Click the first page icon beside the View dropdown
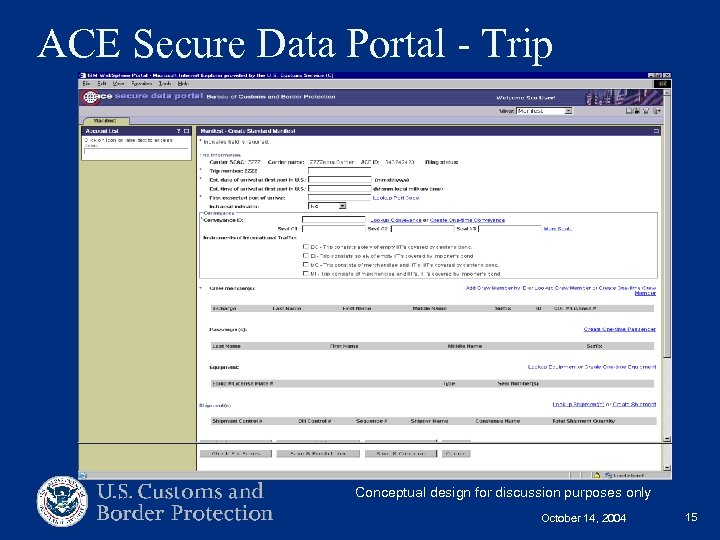The height and width of the screenshot is (540, 720). pos(629,111)
